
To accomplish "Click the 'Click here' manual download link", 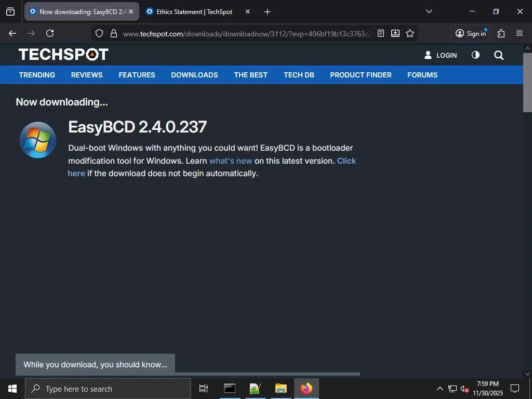I will [347, 161].
